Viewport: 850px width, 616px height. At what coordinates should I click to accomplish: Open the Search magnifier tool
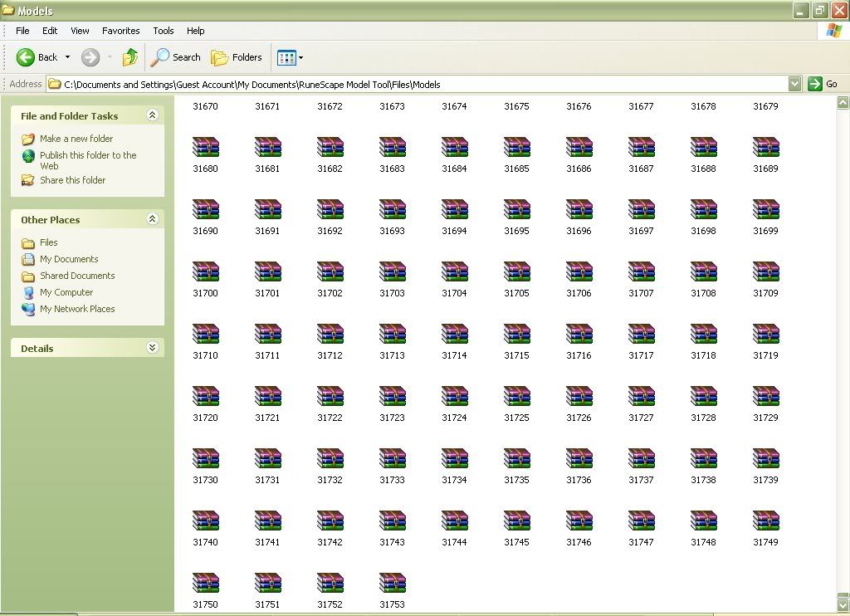pos(175,57)
